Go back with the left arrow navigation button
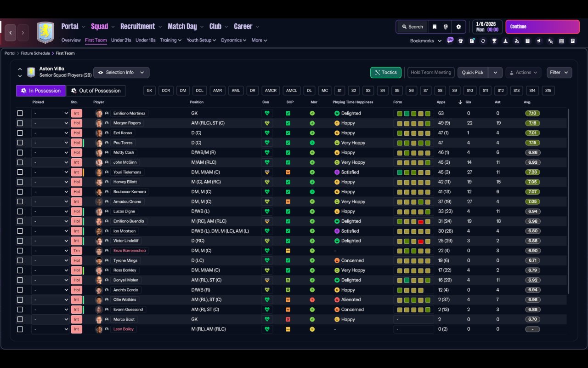588x368 pixels. coord(11,33)
